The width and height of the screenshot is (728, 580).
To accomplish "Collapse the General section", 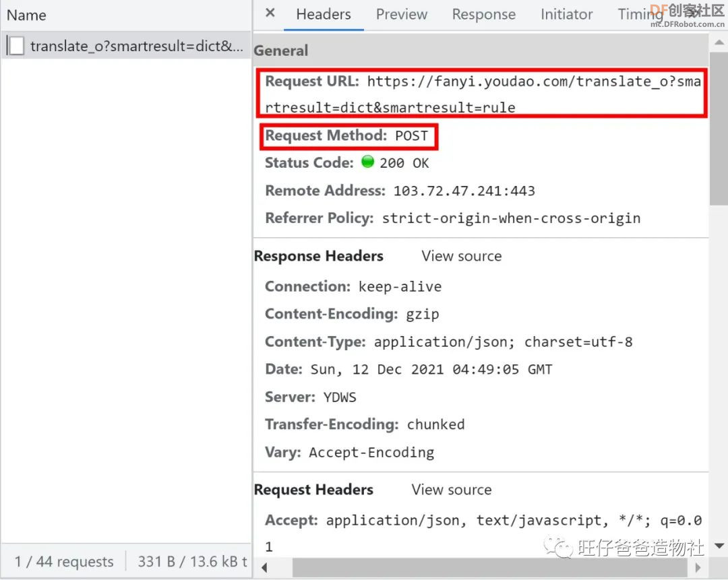I will coord(281,51).
